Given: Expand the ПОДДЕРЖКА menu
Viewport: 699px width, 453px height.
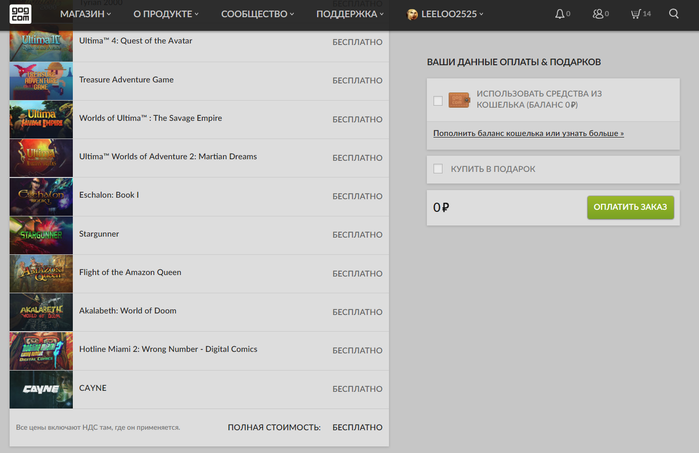Looking at the screenshot, I should click(350, 14).
